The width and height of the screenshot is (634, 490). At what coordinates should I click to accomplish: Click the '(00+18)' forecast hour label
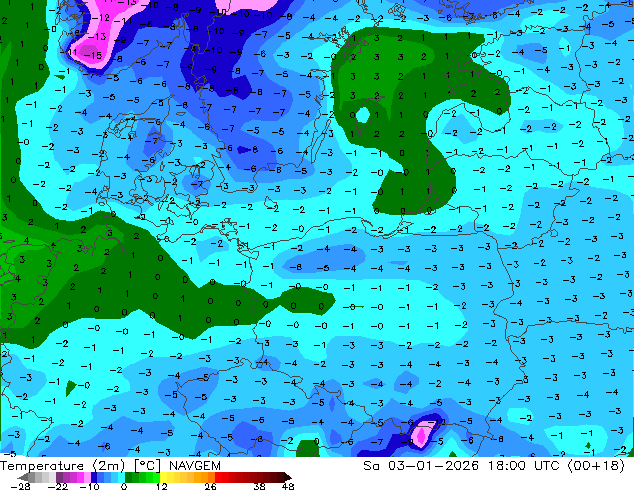point(596,466)
